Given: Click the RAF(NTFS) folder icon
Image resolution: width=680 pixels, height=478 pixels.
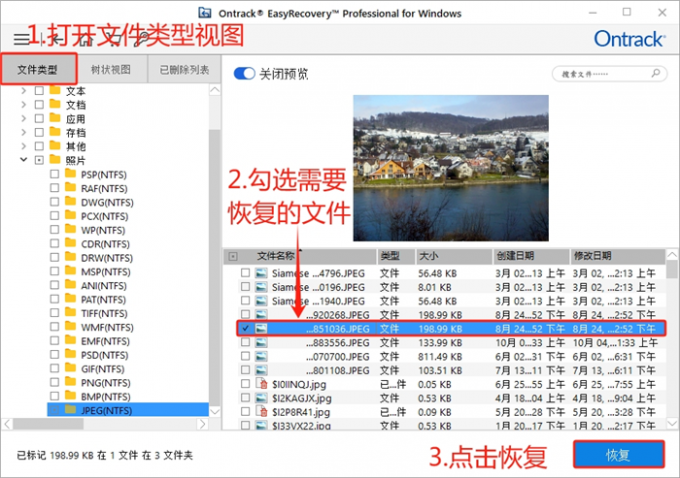Looking at the screenshot, I should pos(70,188).
